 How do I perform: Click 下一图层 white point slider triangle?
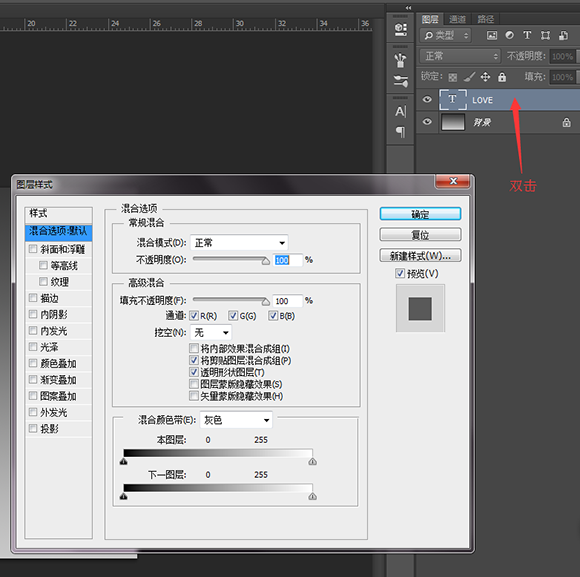313,496
